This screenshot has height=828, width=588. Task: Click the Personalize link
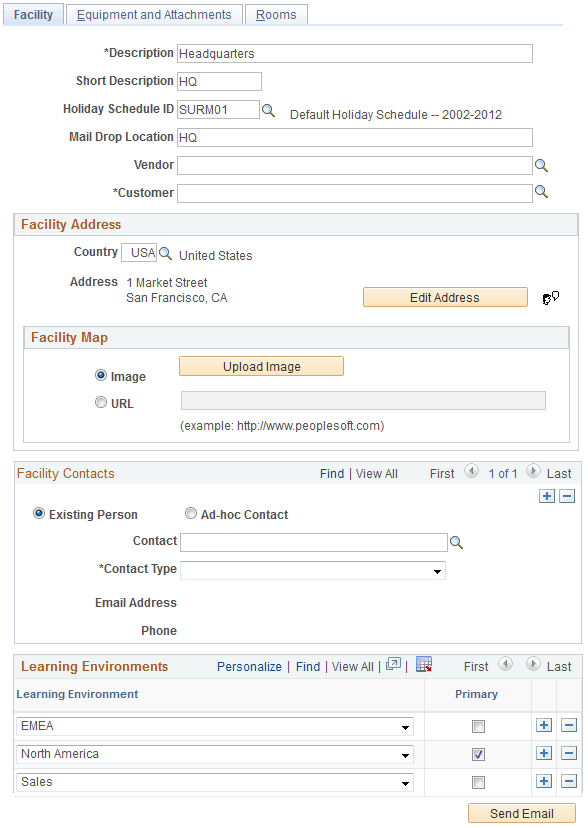pos(249,666)
